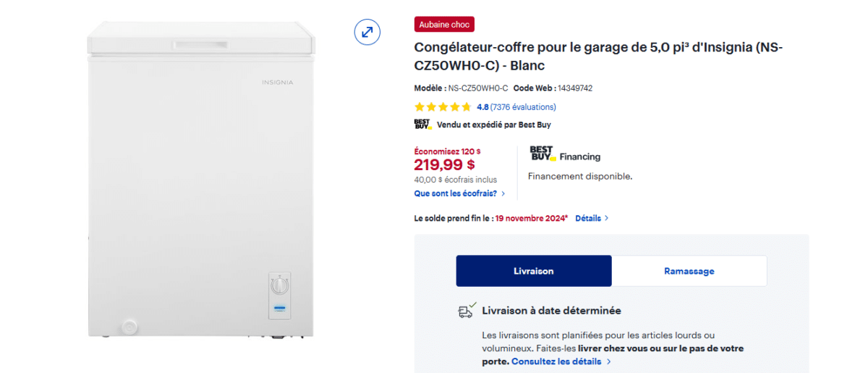Click the 219,99 $ sale price
Image resolution: width=868 pixels, height=373 pixels.
[444, 164]
